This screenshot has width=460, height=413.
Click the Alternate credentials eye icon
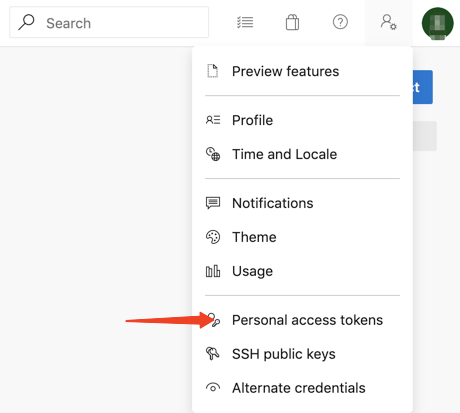[213, 388]
